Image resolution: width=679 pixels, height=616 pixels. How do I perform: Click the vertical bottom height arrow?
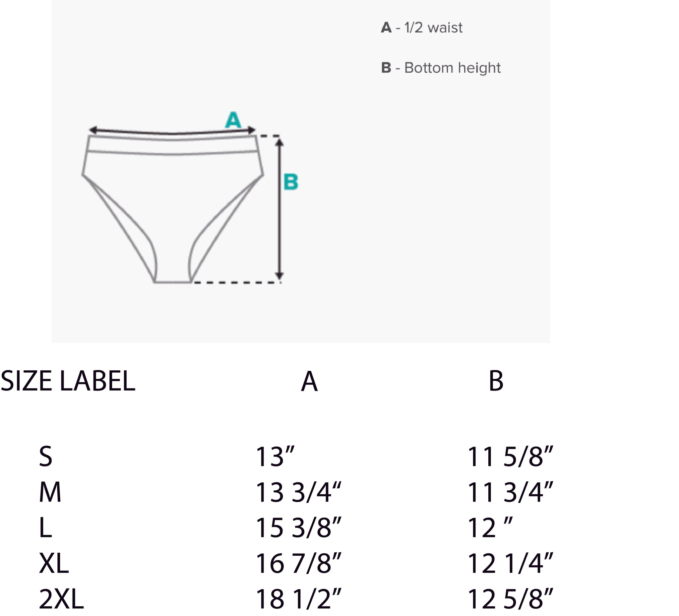pos(279,209)
